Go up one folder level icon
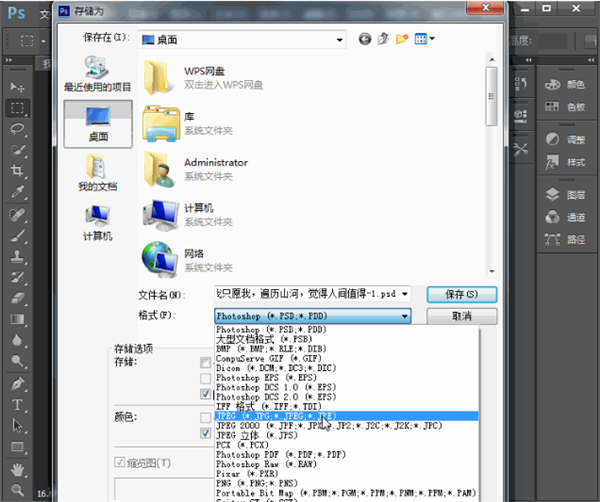The height and width of the screenshot is (502, 600). pyautogui.click(x=383, y=39)
